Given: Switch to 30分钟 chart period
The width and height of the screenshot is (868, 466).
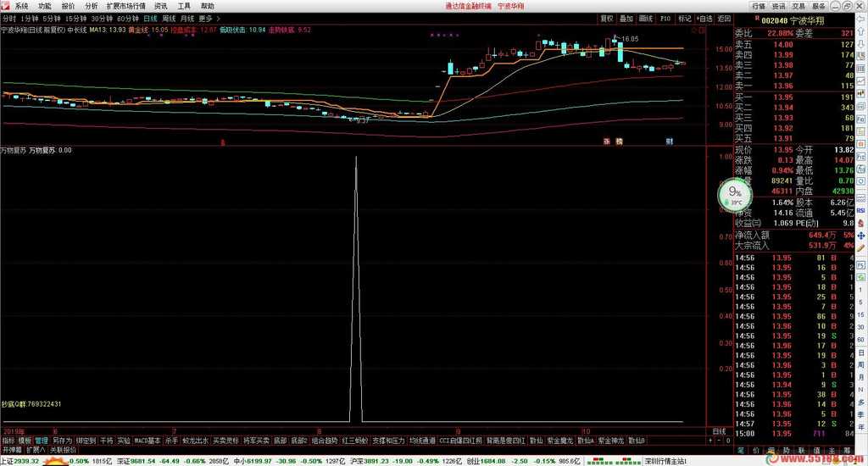Looking at the screenshot, I should point(102,19).
